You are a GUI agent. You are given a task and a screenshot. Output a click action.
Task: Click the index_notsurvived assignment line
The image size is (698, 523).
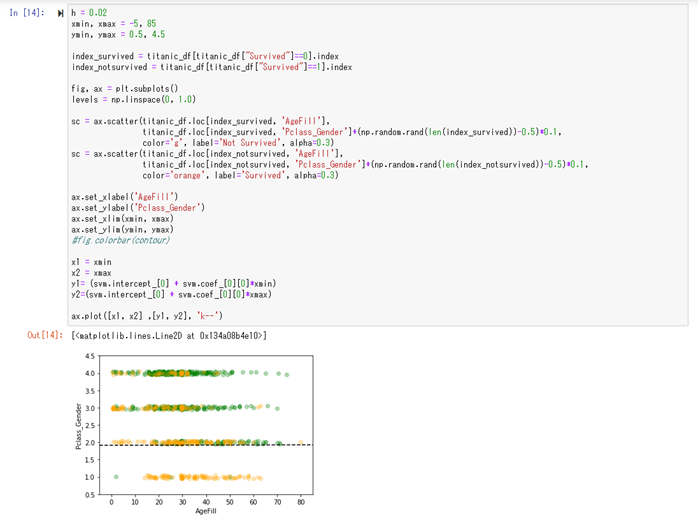pos(212,67)
